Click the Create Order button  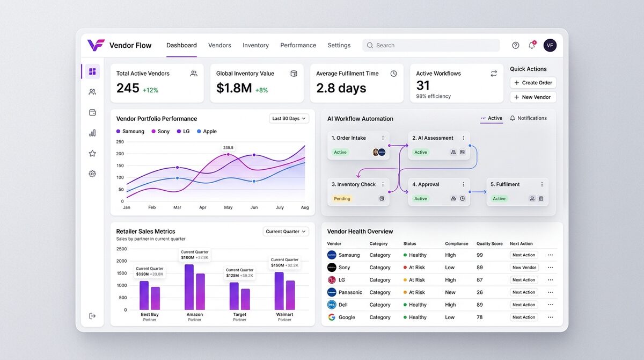pos(533,83)
